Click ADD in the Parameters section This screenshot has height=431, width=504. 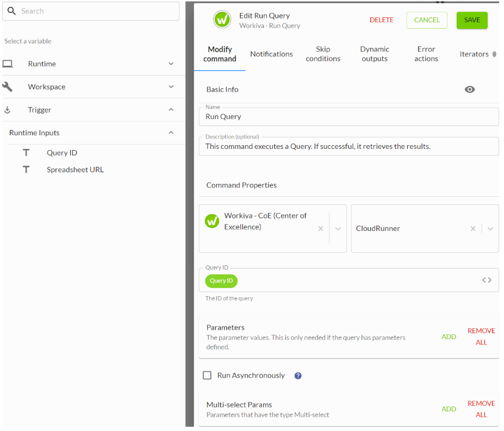coord(449,337)
